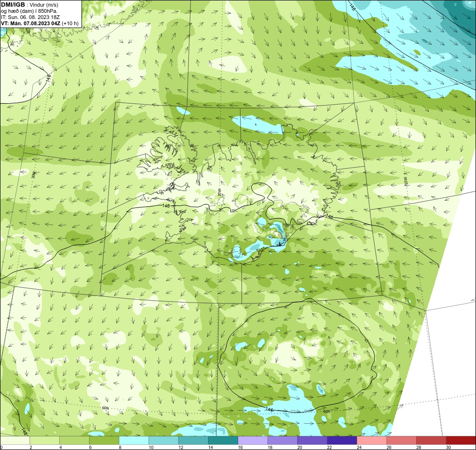Click the red 28–30 m/s legend swatch
The height and width of the screenshot is (450, 476).
coord(432,440)
